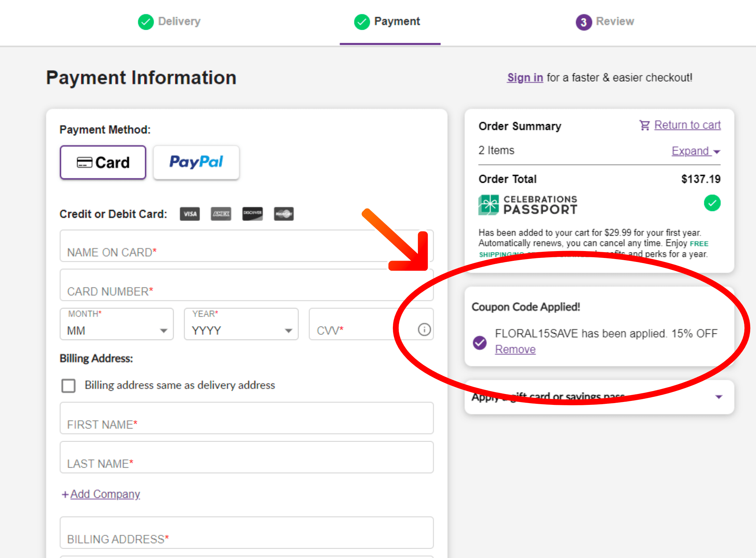The image size is (756, 558).
Task: Expand the gift card or savings pass section
Action: pyautogui.click(x=599, y=397)
